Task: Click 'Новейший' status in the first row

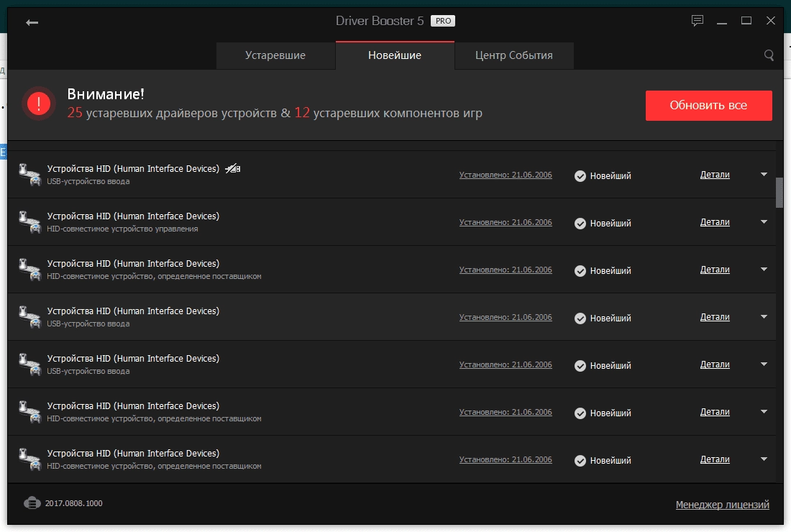Action: (611, 175)
